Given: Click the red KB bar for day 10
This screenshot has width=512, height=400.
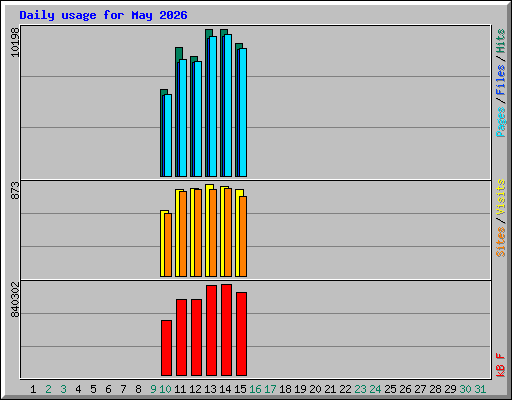Looking at the screenshot, I should (x=166, y=348).
